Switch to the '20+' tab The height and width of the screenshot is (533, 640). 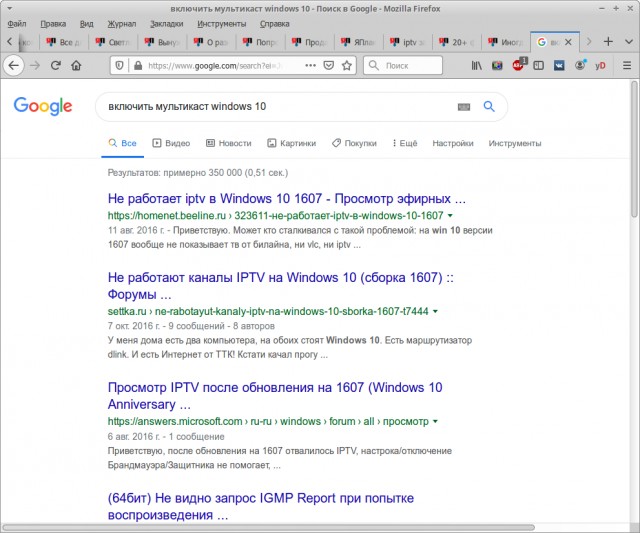tap(456, 42)
